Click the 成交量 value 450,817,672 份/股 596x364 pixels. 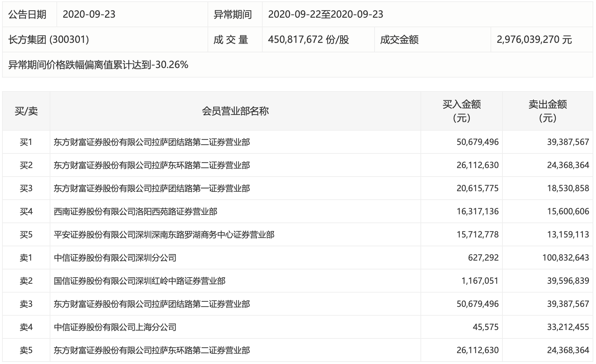(x=309, y=40)
